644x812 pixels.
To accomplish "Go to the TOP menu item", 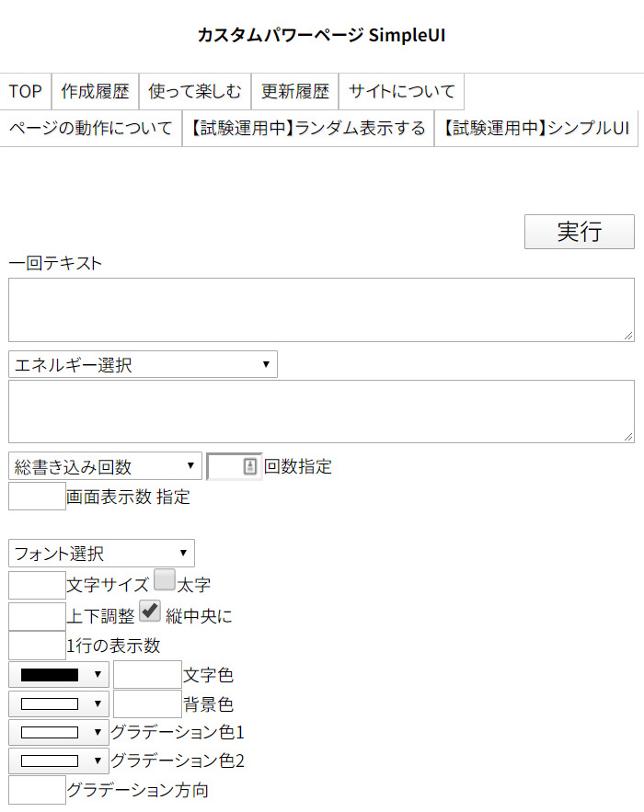I will click(x=26, y=91).
